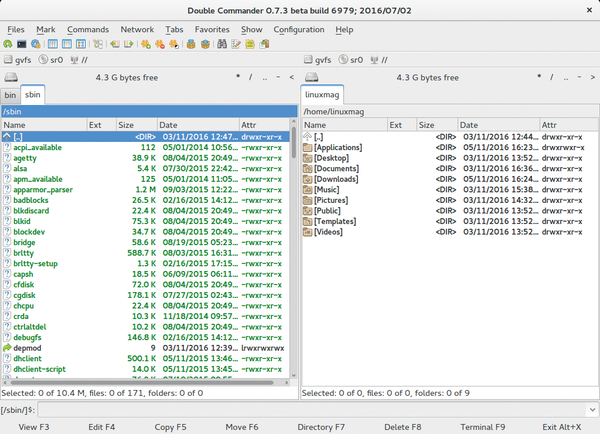The height and width of the screenshot is (434, 600).
Task: Open the Configuration menu
Action: pos(298,30)
